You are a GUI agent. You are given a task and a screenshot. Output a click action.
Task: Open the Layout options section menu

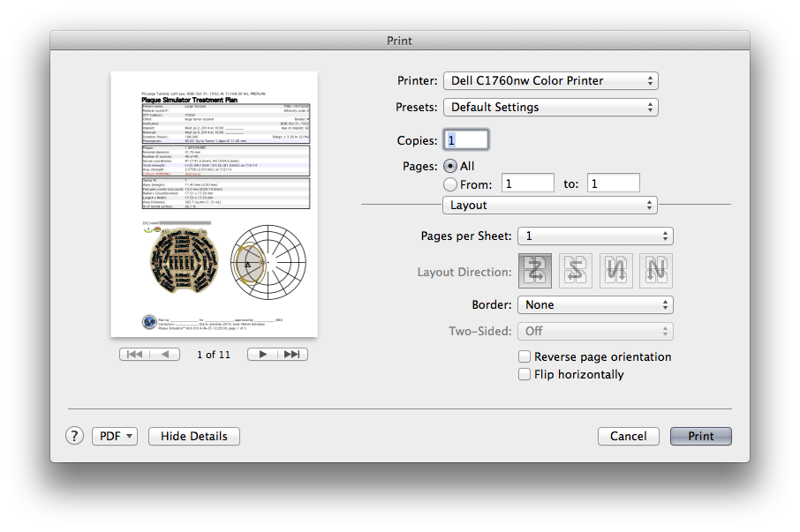549,205
